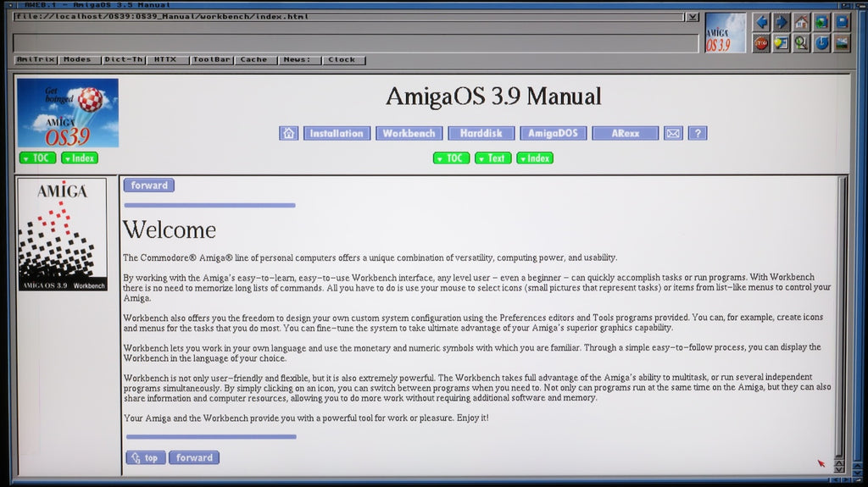The image size is (868, 487).
Task: Open the magnifier Search icon in toolbar
Action: tap(801, 42)
